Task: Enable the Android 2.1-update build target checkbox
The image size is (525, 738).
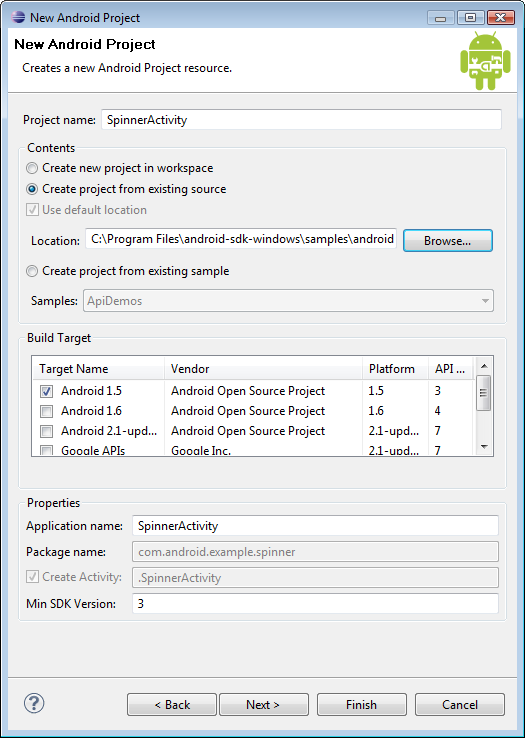Action: (46, 431)
